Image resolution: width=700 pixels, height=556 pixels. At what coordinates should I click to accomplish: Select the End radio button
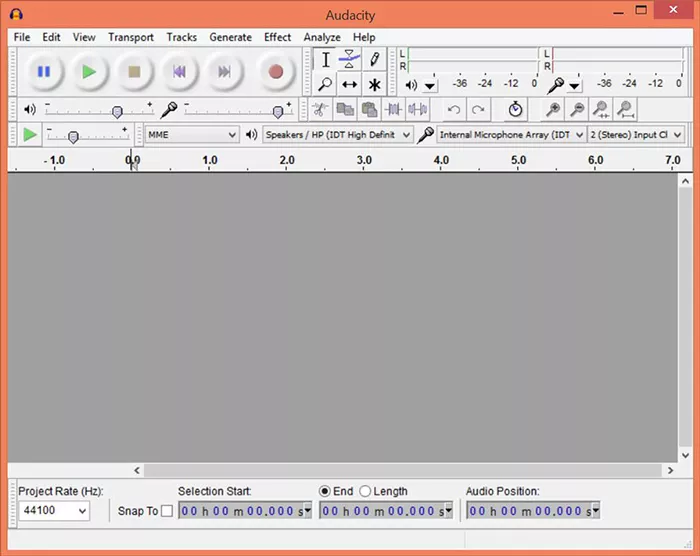tap(325, 491)
